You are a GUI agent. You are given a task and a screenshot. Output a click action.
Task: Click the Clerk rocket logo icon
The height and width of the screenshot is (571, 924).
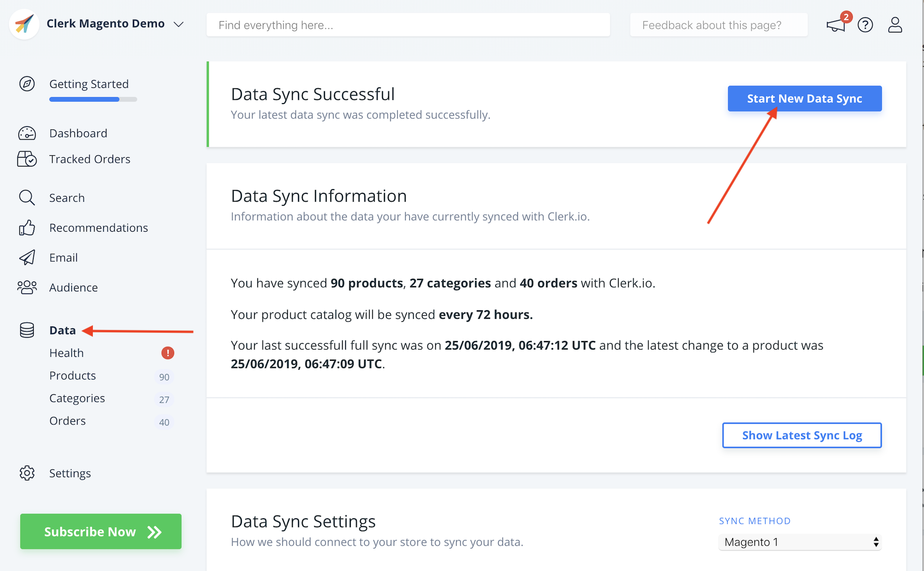pyautogui.click(x=24, y=24)
